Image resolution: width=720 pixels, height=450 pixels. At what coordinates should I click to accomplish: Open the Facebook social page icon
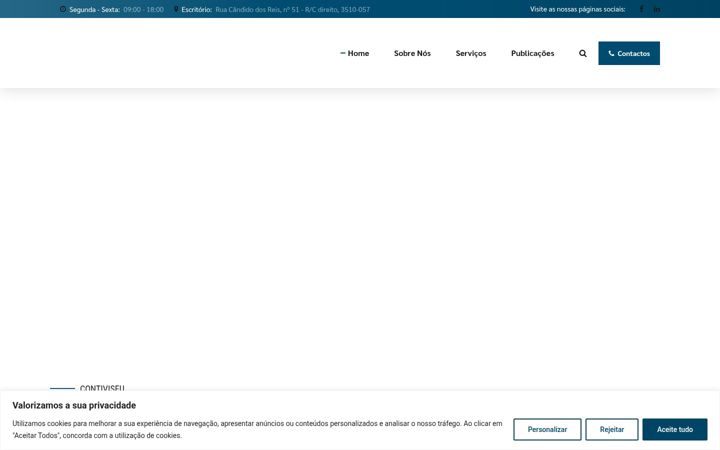pos(641,9)
